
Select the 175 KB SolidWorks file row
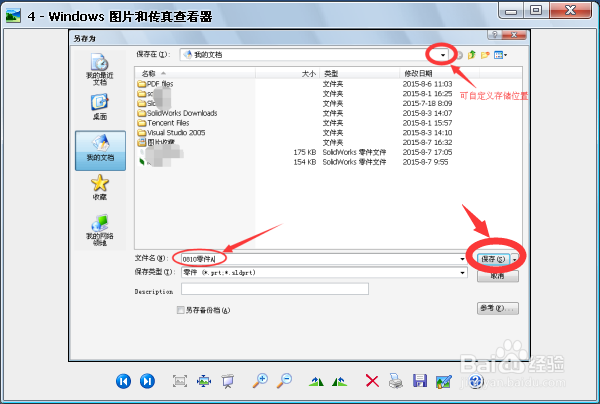pyautogui.click(x=295, y=152)
